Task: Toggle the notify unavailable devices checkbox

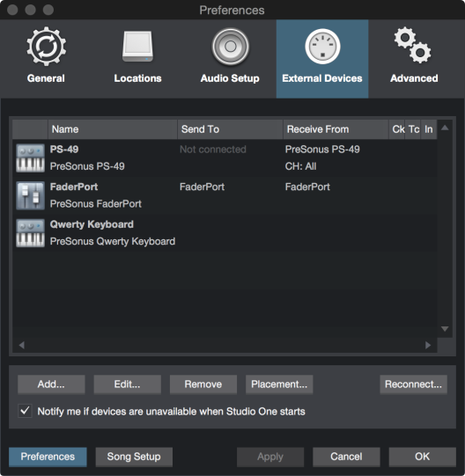Action: pyautogui.click(x=25, y=411)
